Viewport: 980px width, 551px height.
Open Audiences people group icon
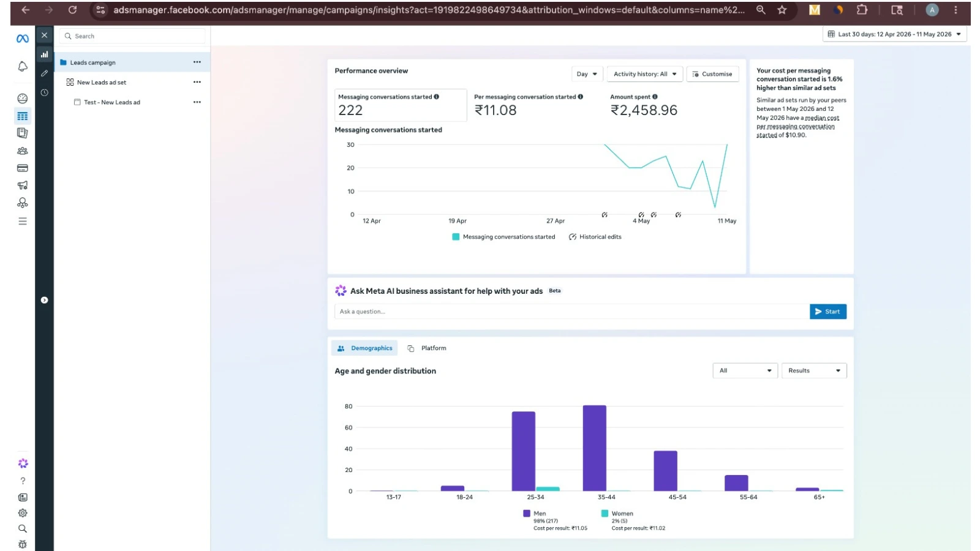pyautogui.click(x=23, y=151)
